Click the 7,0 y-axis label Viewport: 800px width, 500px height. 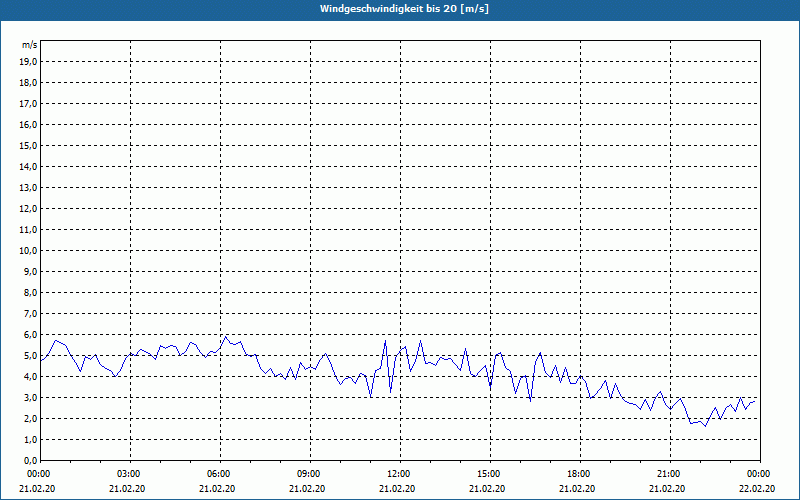pyautogui.click(x=30, y=313)
